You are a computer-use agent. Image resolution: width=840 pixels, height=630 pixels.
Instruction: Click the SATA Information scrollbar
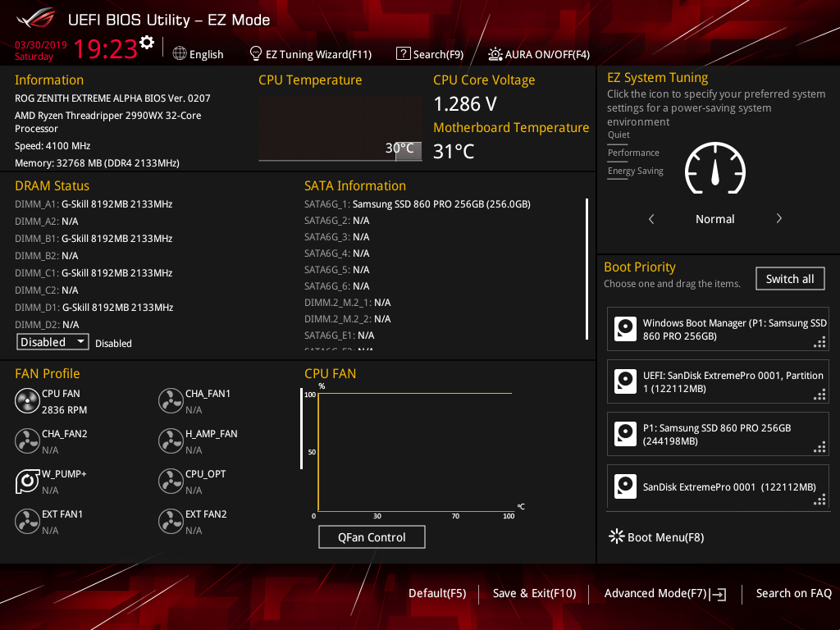point(587,268)
